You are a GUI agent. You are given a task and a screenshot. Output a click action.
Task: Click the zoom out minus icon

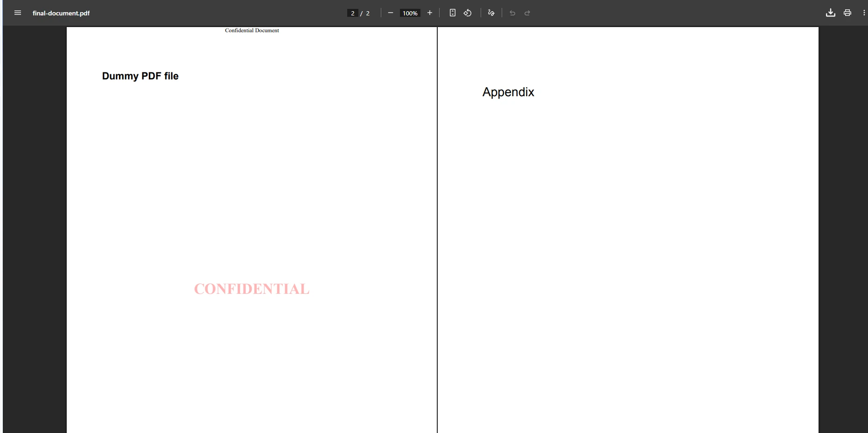pyautogui.click(x=391, y=13)
